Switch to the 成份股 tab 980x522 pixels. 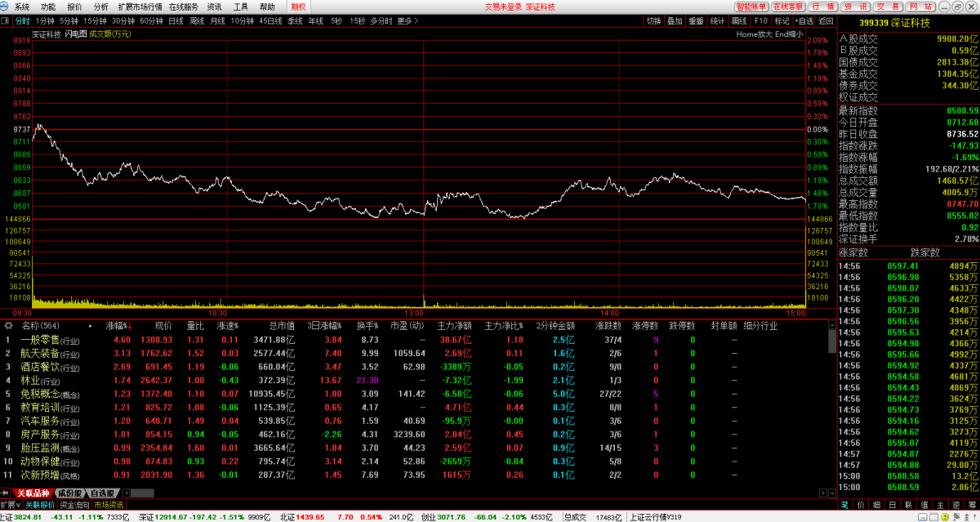click(x=69, y=493)
